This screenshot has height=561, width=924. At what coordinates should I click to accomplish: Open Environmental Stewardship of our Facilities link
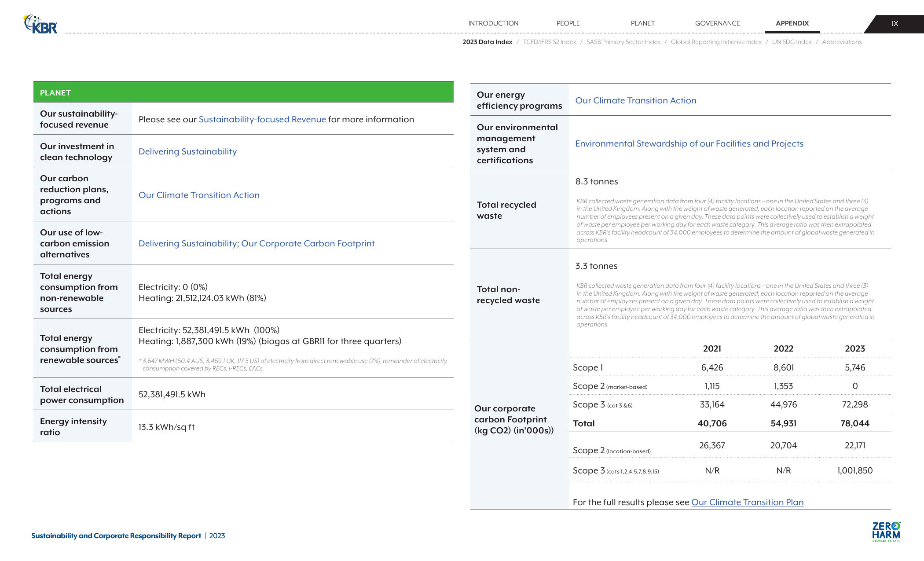pos(689,143)
